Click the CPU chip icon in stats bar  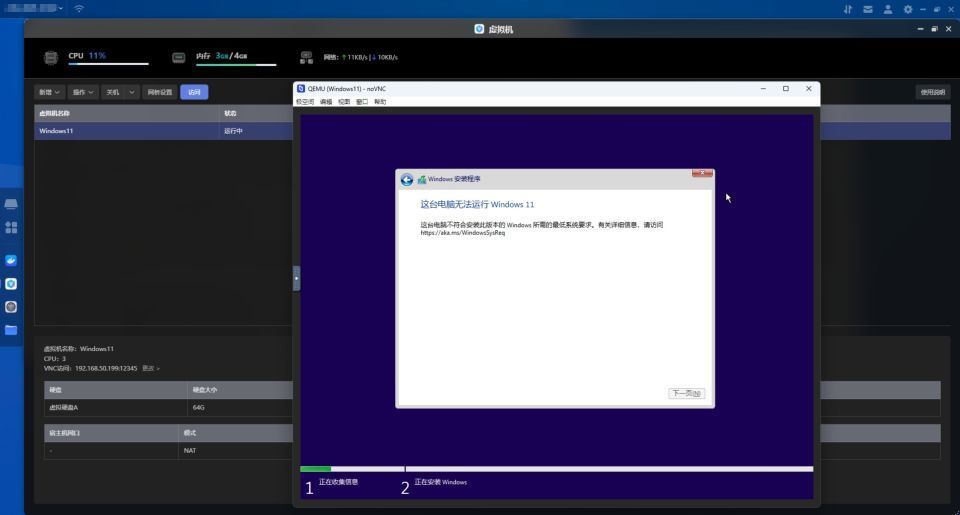tap(51, 58)
